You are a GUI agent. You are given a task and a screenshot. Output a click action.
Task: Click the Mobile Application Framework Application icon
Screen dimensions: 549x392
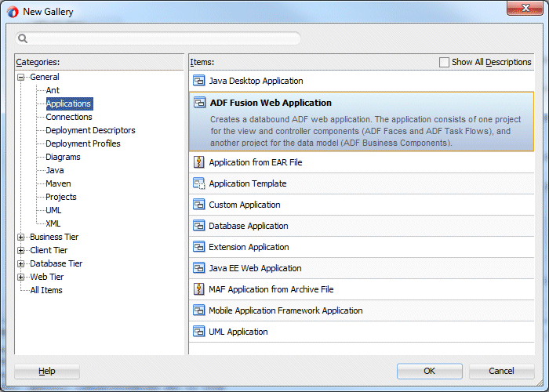click(x=199, y=310)
